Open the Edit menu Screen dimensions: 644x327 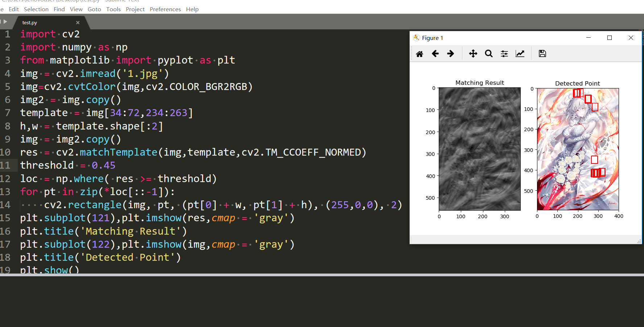(14, 9)
